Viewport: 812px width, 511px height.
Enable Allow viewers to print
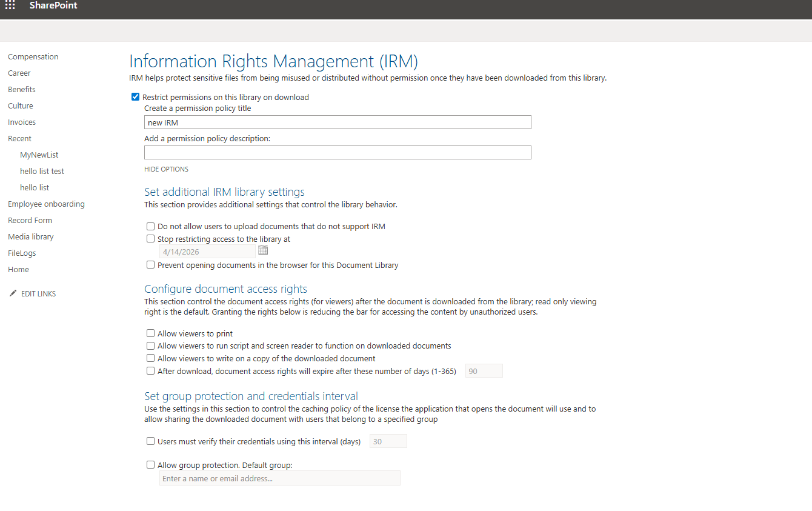[x=151, y=333]
